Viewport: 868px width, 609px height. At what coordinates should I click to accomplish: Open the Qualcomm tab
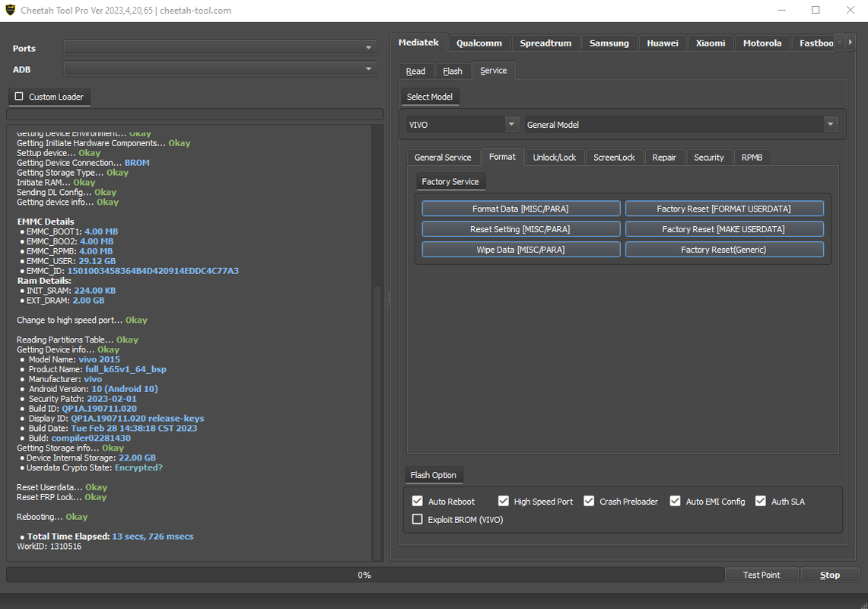(x=479, y=43)
